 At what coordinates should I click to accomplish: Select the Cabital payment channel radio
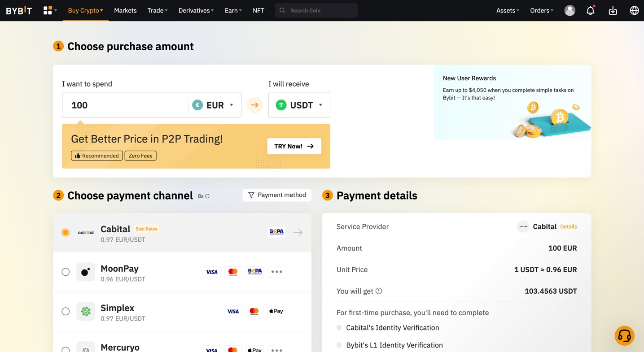pyautogui.click(x=66, y=232)
